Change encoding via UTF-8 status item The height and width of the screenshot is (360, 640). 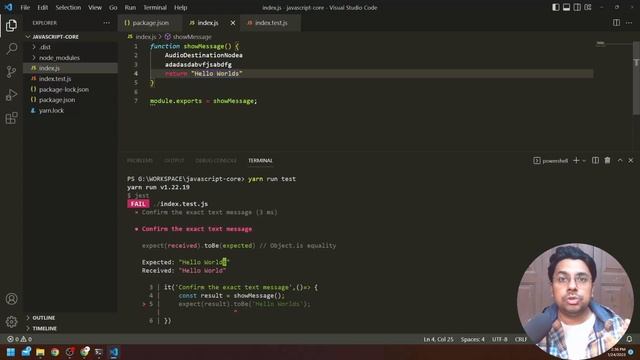(500, 339)
